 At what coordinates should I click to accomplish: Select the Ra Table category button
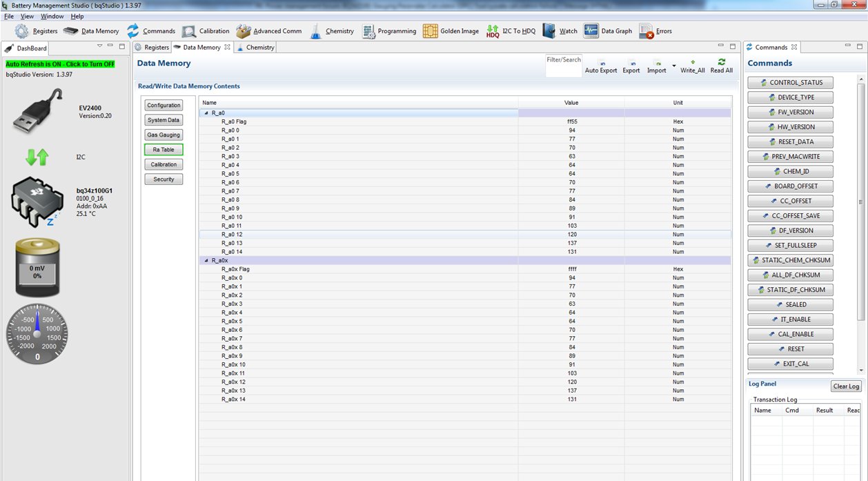(164, 150)
